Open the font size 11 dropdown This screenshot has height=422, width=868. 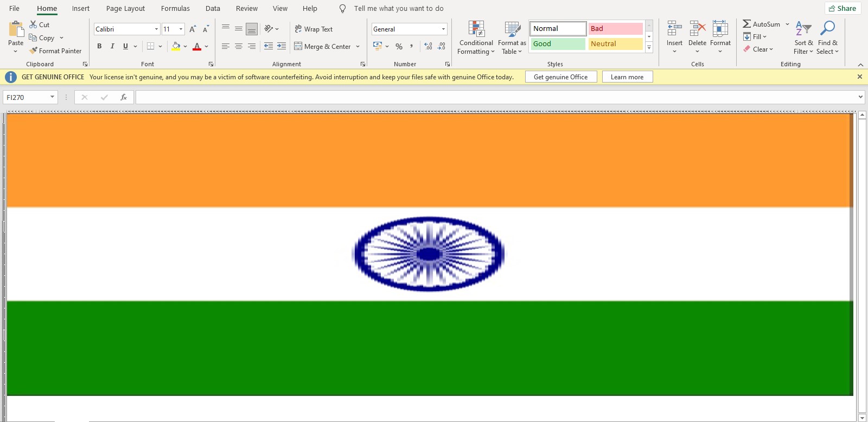tap(181, 29)
